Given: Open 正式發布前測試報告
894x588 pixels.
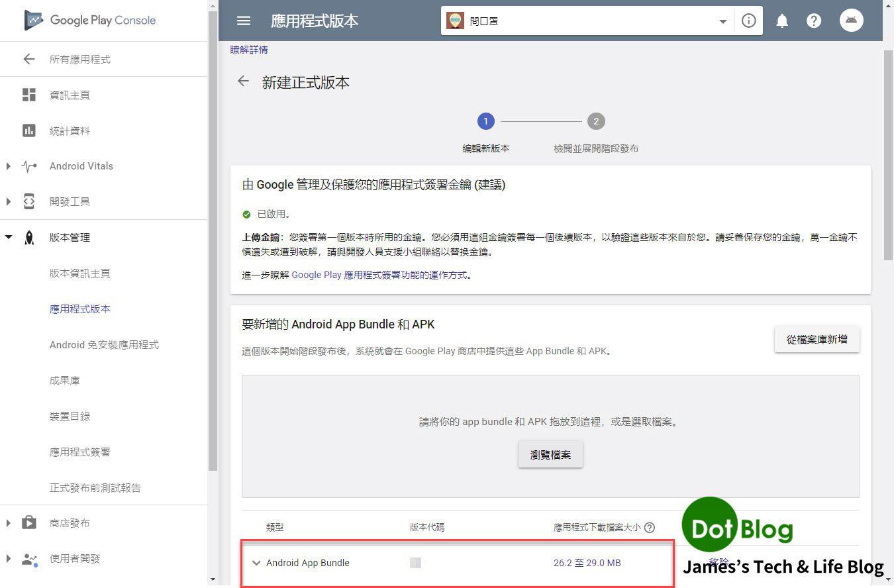Looking at the screenshot, I should coord(95,488).
